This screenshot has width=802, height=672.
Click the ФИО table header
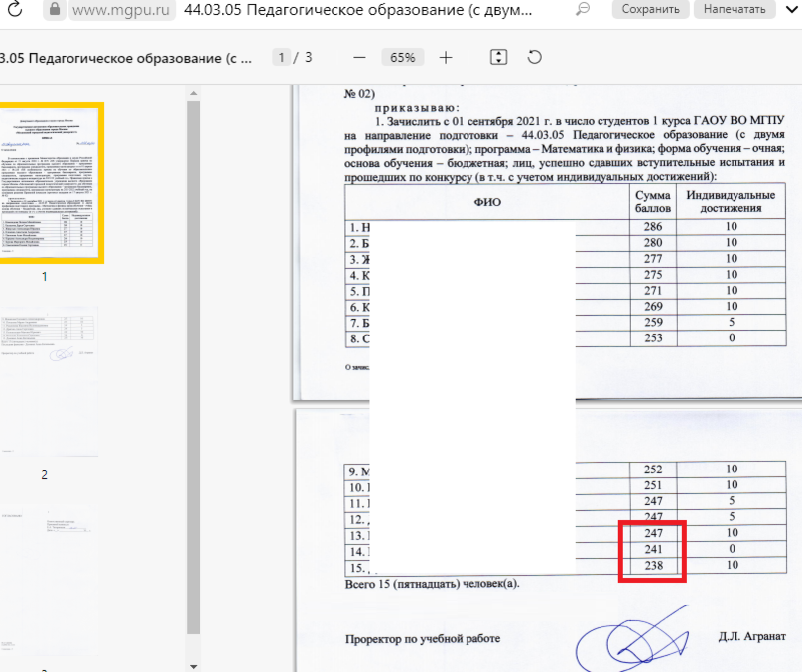tap(487, 202)
